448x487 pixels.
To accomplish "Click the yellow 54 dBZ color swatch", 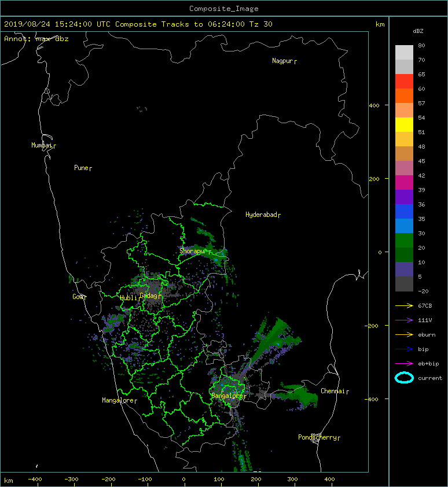I will (x=404, y=124).
